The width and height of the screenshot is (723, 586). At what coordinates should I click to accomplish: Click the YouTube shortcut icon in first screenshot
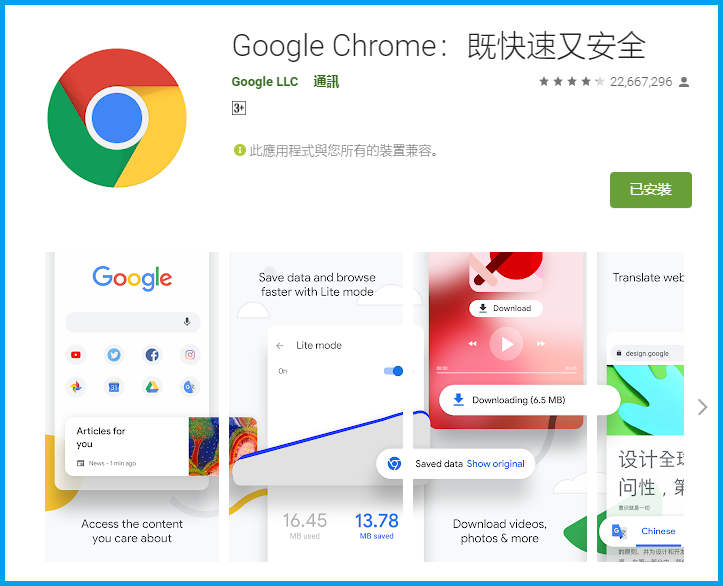(76, 355)
